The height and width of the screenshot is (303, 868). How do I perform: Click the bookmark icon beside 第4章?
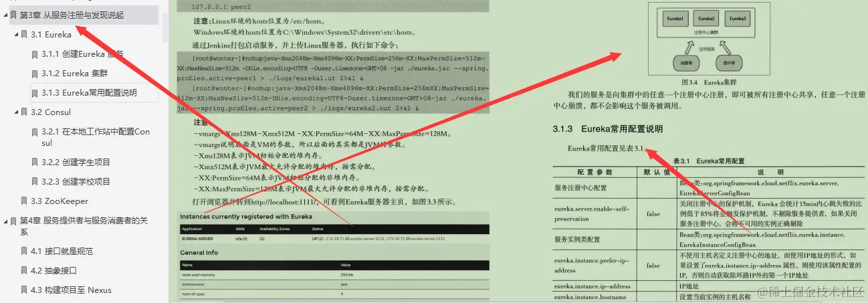click(x=13, y=221)
